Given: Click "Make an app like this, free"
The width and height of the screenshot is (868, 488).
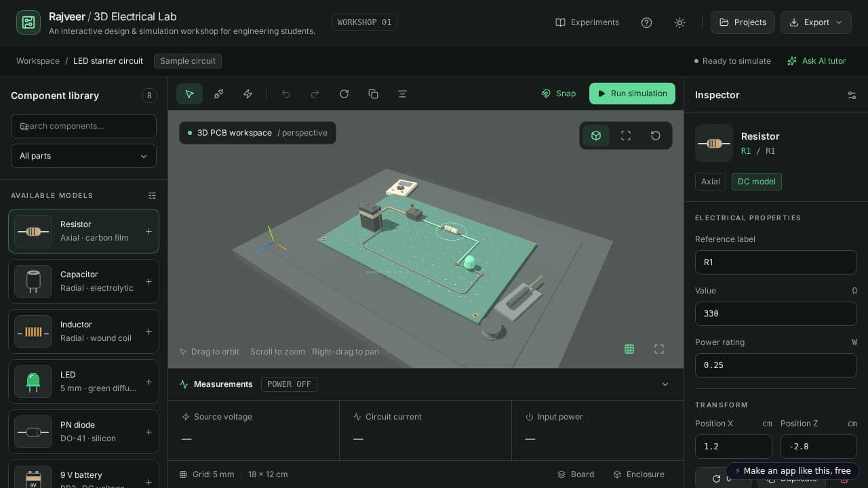Looking at the screenshot, I should tap(793, 471).
